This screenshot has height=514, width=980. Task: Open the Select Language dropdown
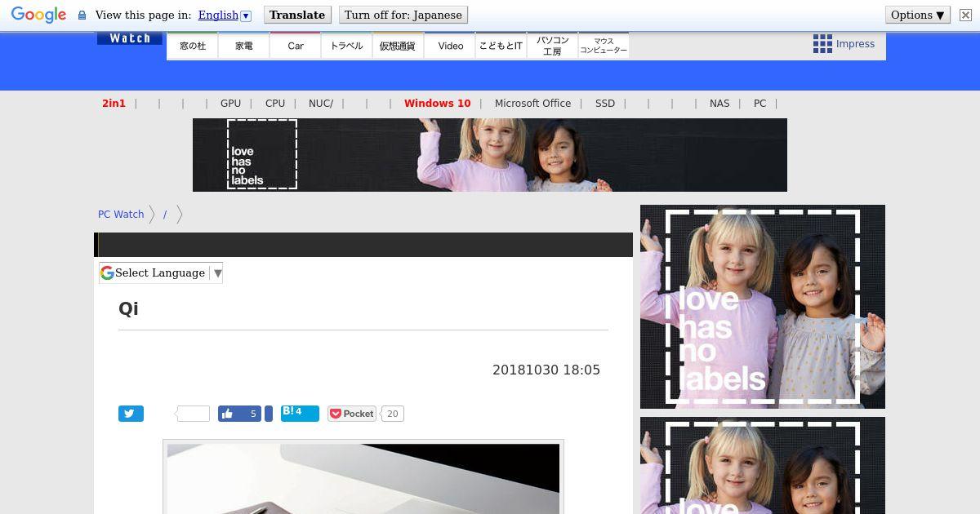[161, 273]
